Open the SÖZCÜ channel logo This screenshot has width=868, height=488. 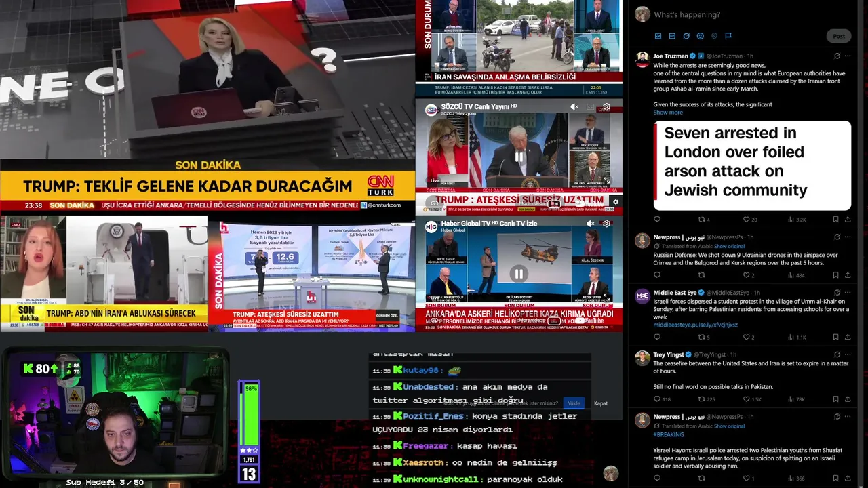click(431, 110)
